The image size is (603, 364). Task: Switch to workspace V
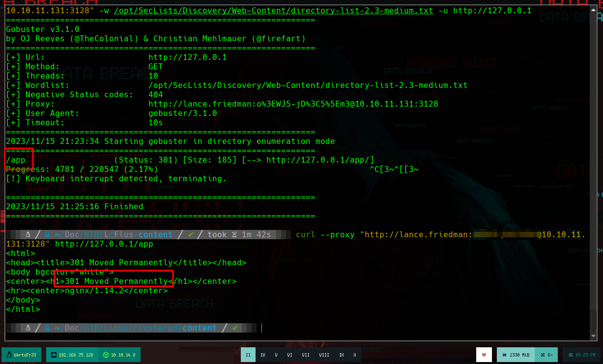coord(276,355)
